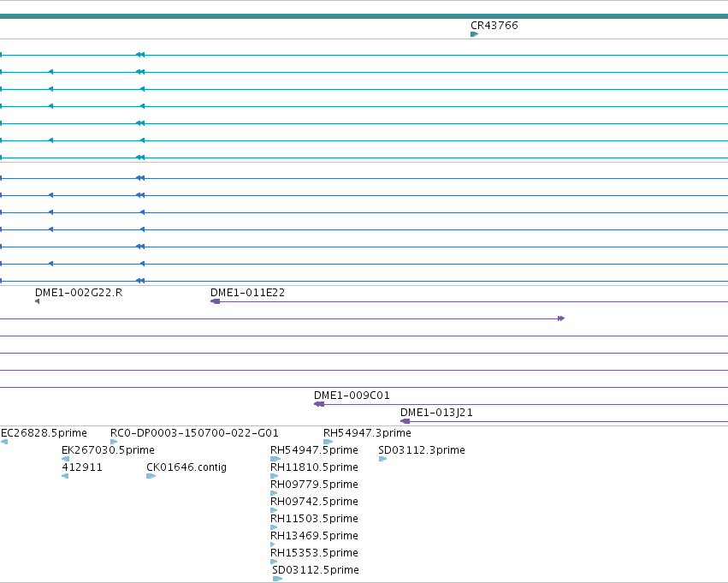Select the RC0-DP0003-150700-022-G01 label
Image resolution: width=728 pixels, height=583 pixels.
(x=194, y=433)
